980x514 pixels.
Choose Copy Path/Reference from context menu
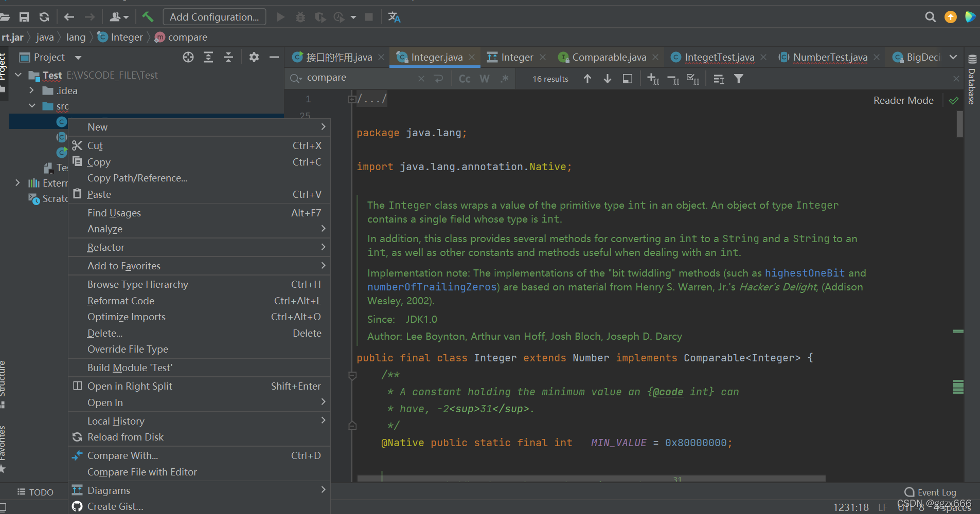click(199, 178)
